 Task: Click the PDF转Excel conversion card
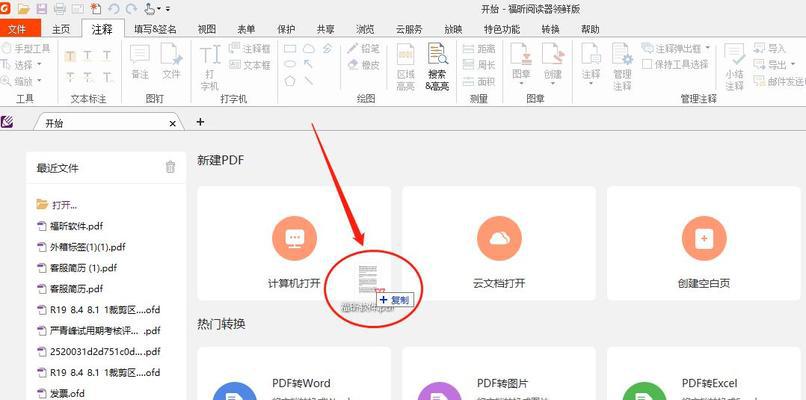[x=704, y=374]
